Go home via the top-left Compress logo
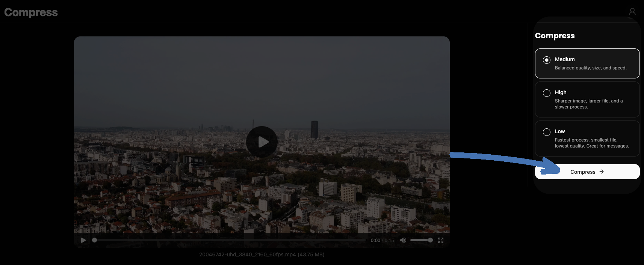Image resolution: width=644 pixels, height=265 pixels. coord(31,12)
